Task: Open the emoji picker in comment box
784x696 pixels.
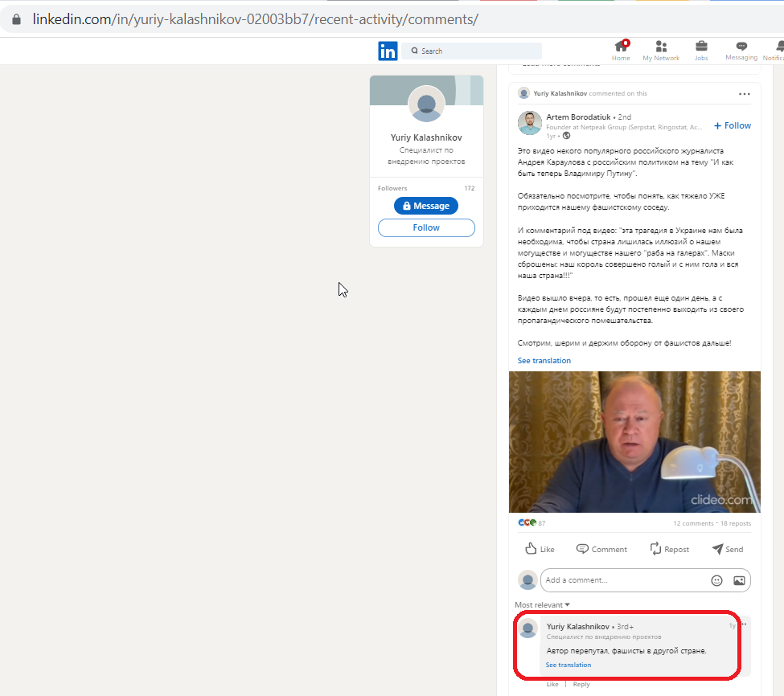Action: pyautogui.click(x=716, y=580)
